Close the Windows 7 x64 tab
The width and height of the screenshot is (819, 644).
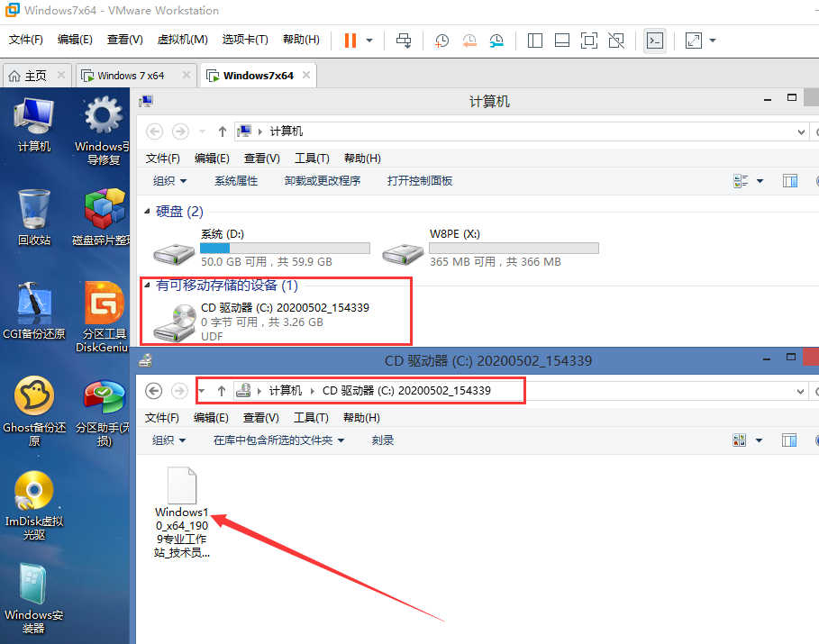tap(186, 76)
